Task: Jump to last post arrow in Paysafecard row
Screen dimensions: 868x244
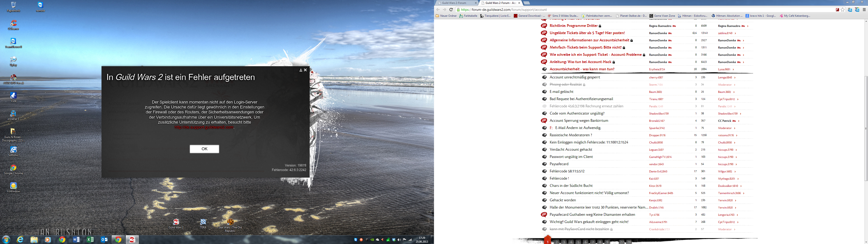Action: 736,164
